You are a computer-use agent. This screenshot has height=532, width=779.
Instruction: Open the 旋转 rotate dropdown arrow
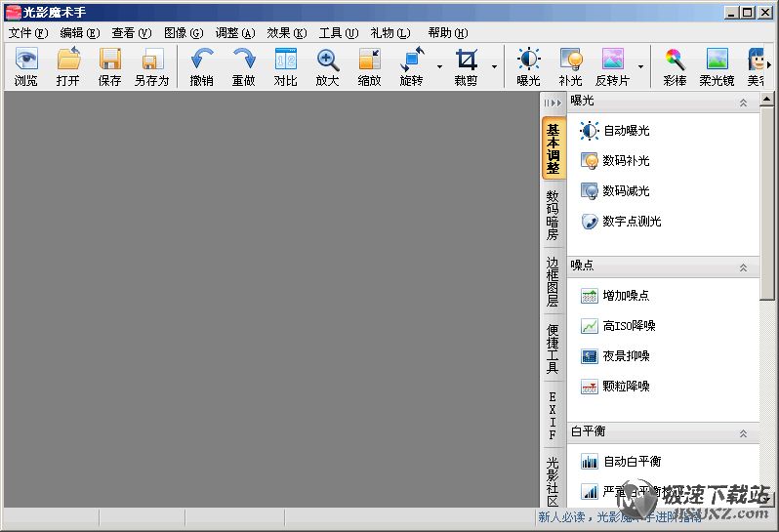(x=439, y=67)
